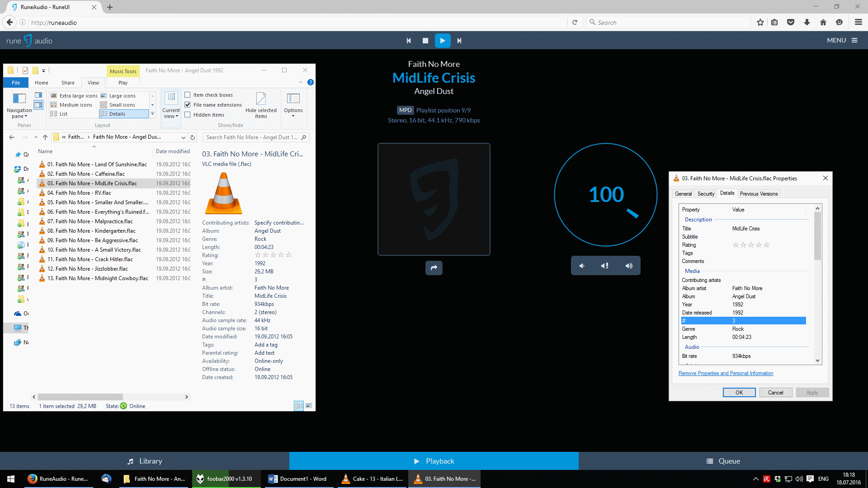Save to Pocket icon in Firefox toolbar
This screenshot has width=868, height=488.
coord(791,22)
